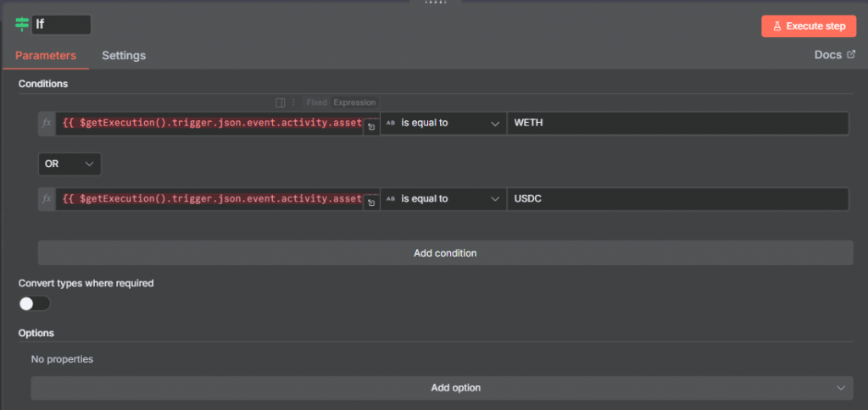Select the Parameters tab
Viewport: 868px width, 410px height.
(x=46, y=56)
